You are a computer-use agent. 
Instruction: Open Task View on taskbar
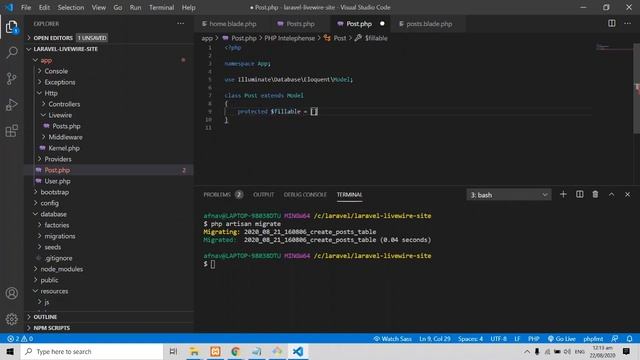[173, 351]
